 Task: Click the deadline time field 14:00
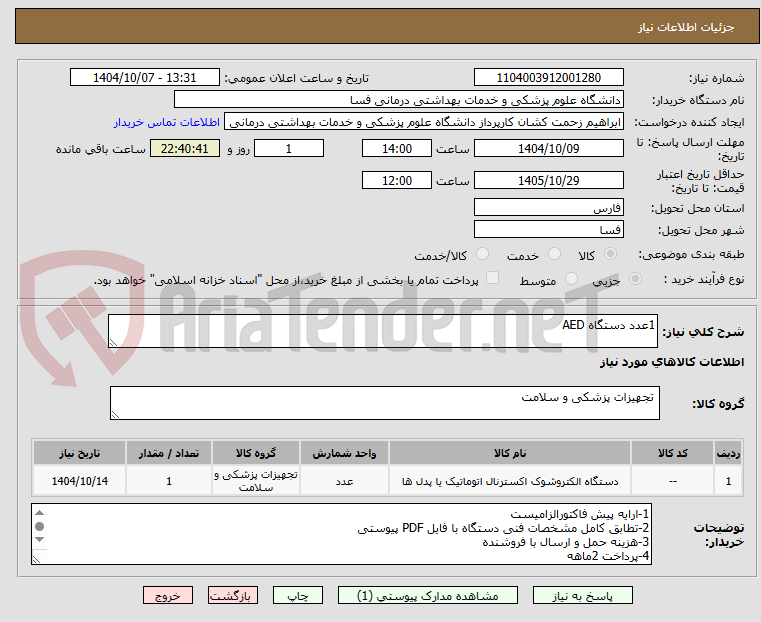click(x=397, y=148)
